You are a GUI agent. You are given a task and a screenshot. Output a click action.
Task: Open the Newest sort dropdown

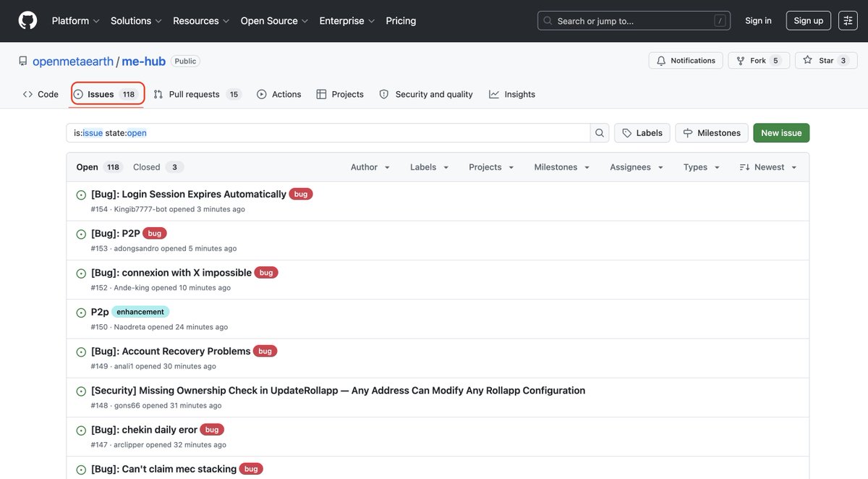tap(768, 167)
